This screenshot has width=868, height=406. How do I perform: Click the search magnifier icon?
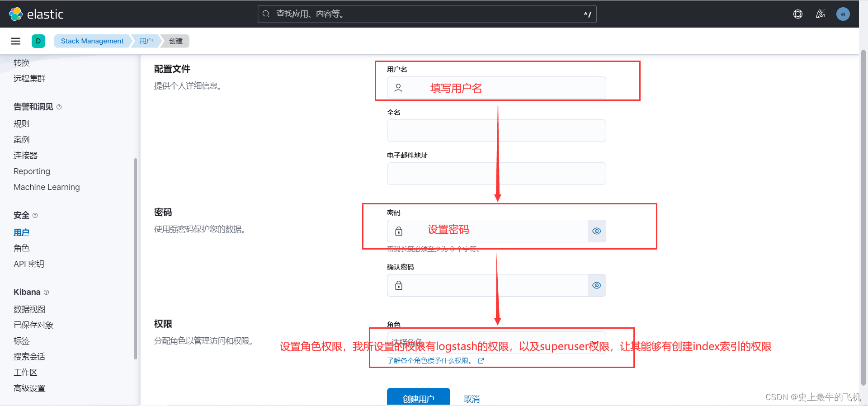(x=266, y=14)
